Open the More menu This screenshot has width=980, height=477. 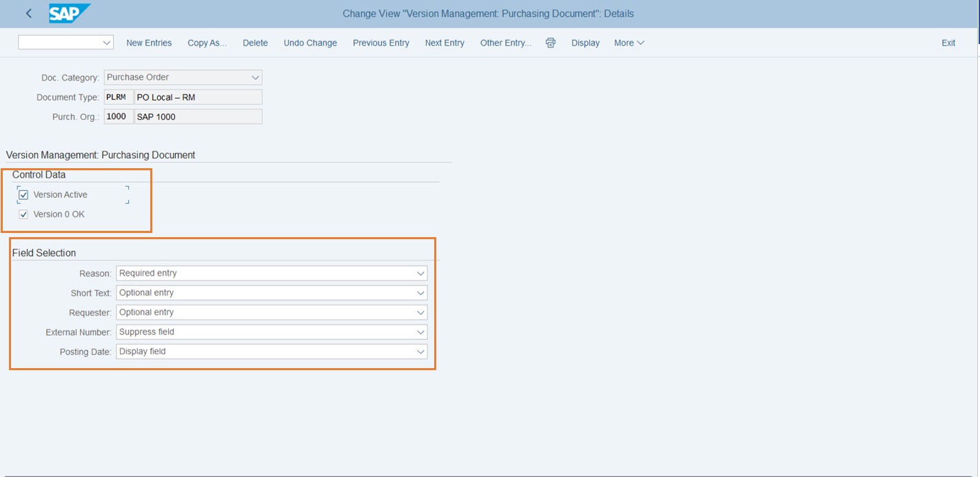point(629,43)
